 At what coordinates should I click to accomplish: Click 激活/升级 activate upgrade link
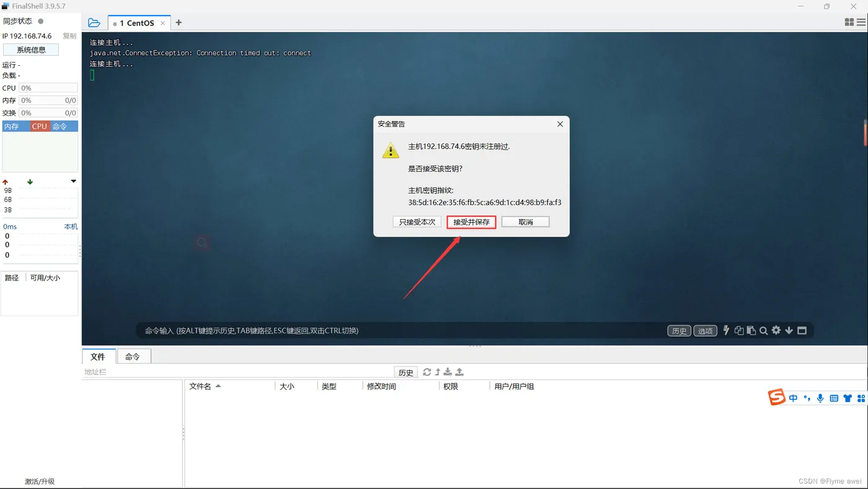(x=40, y=481)
